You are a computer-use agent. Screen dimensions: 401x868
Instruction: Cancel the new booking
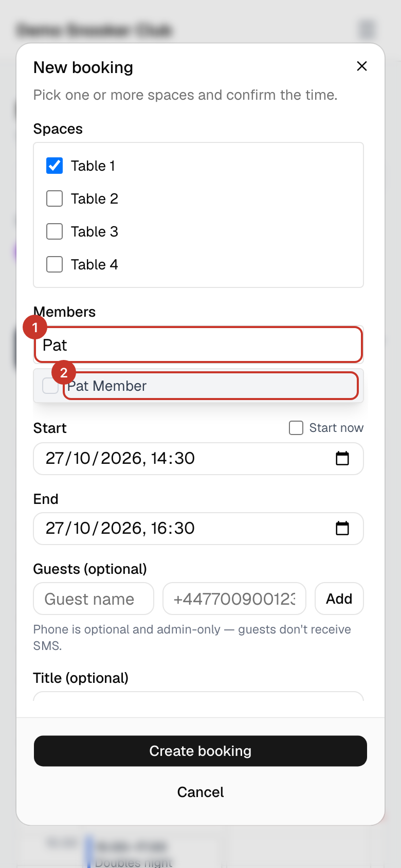tap(200, 792)
